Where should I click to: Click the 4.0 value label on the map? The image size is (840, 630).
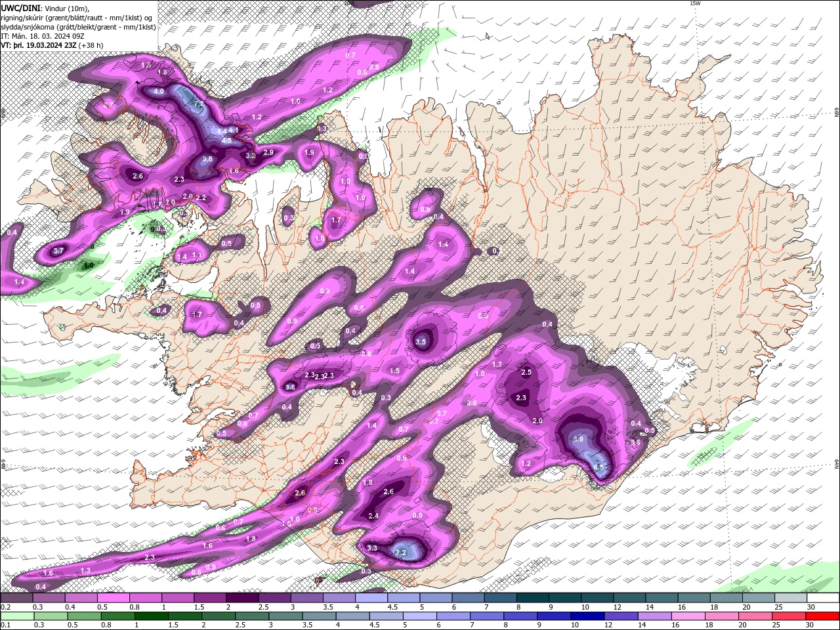coord(158,92)
